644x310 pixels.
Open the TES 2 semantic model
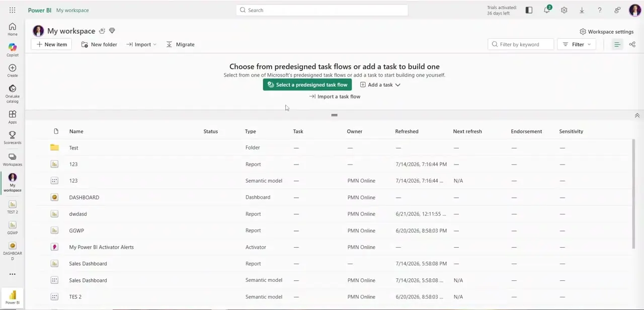point(75,297)
